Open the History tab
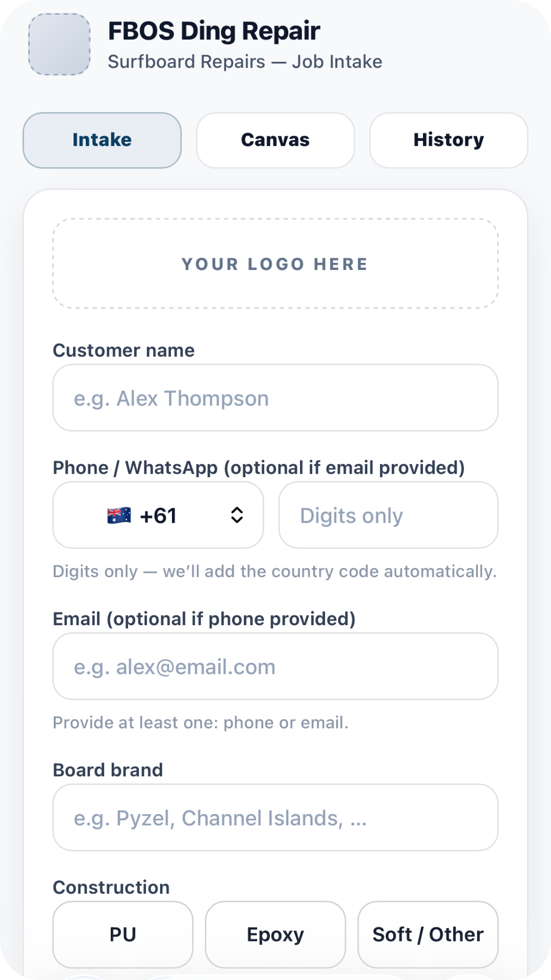 click(448, 140)
